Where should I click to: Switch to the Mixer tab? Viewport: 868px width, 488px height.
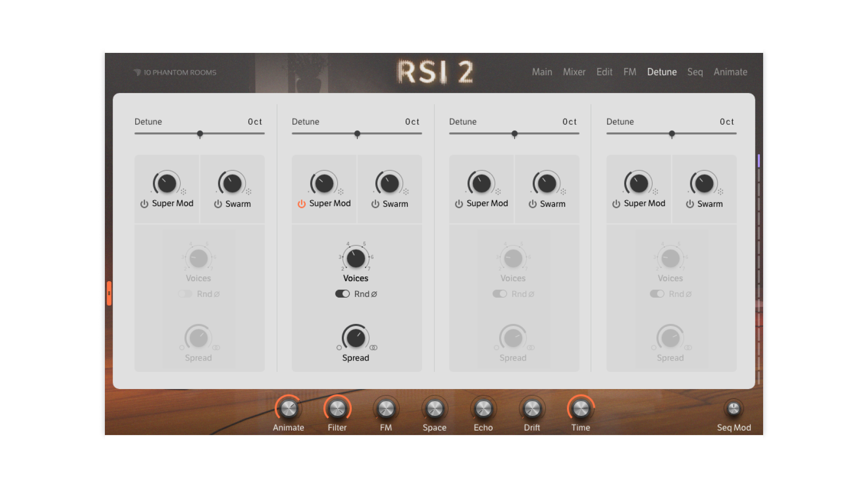pos(574,72)
